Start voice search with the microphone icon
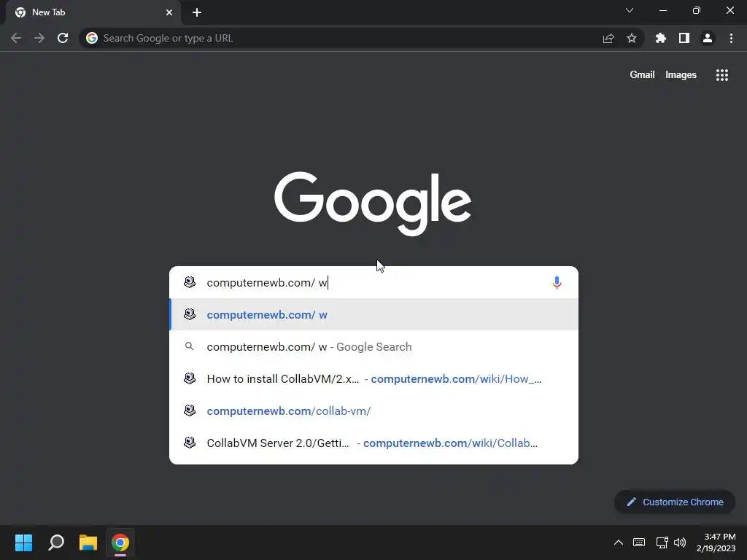This screenshot has width=747, height=560. click(557, 282)
